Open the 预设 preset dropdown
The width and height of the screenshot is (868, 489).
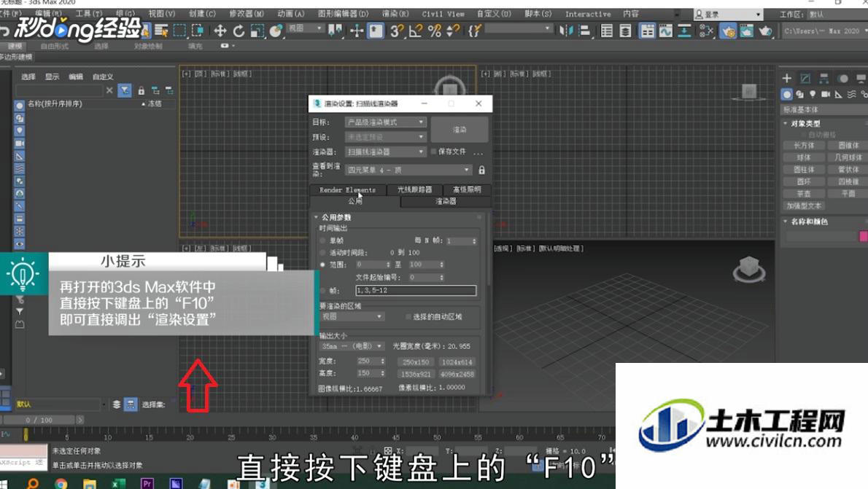(x=385, y=136)
